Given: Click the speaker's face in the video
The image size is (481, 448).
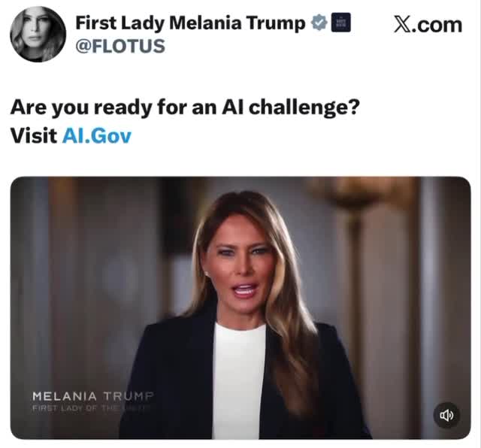Looking at the screenshot, I should click(x=240, y=265).
